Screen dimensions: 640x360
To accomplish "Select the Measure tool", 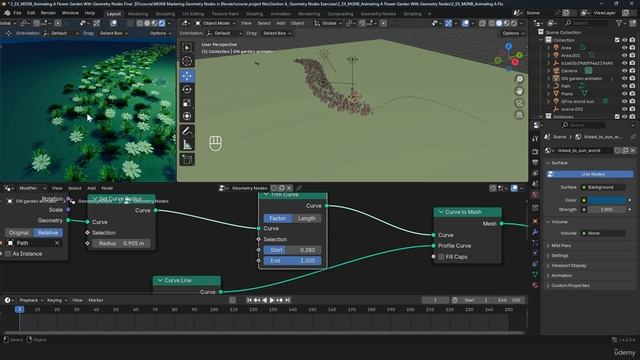I will point(187,144).
